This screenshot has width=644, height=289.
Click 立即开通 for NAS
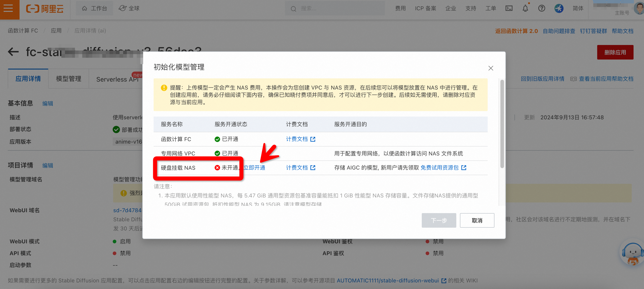pyautogui.click(x=254, y=167)
